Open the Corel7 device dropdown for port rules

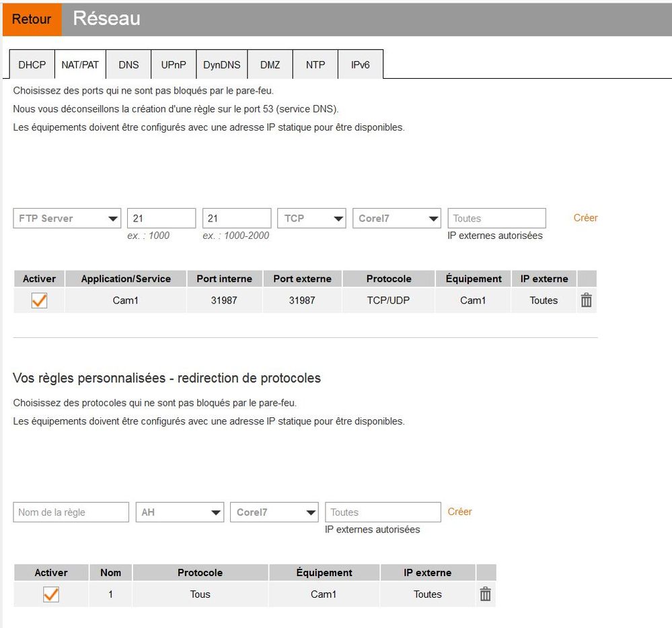[x=396, y=218]
